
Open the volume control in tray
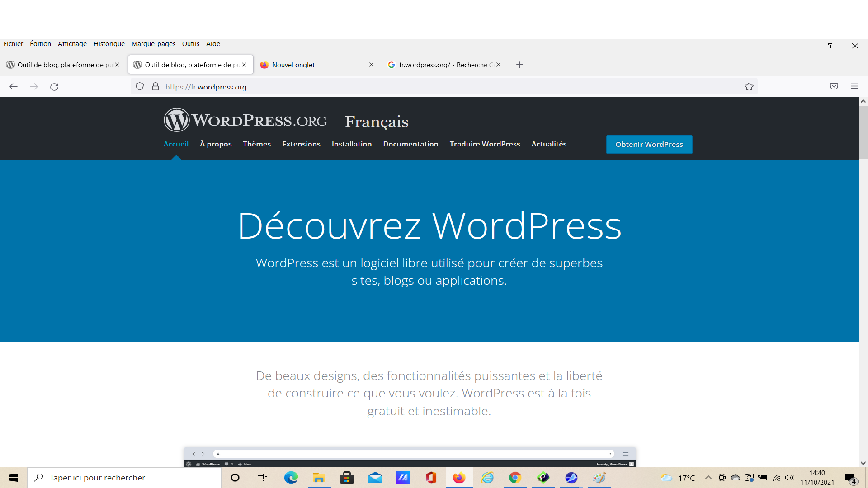[790, 478]
